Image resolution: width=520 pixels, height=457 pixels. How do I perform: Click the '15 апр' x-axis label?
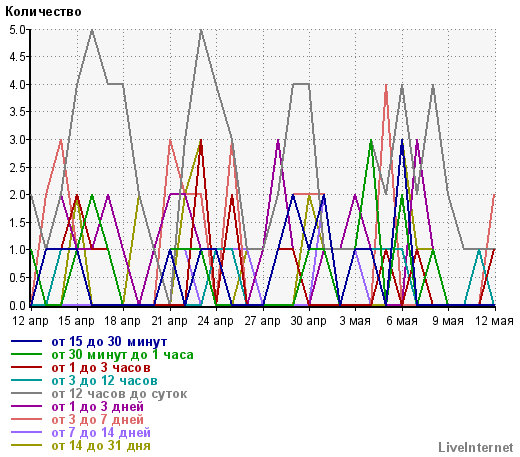coord(76,321)
